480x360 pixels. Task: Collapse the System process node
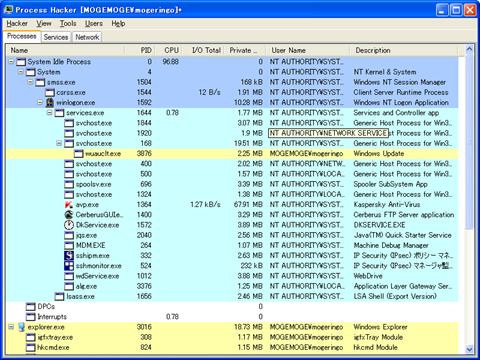21,72
